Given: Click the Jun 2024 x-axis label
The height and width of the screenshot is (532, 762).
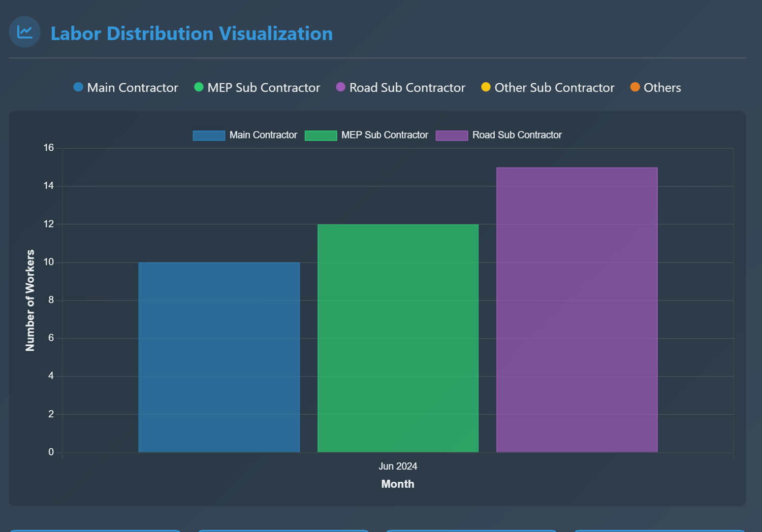Looking at the screenshot, I should pyautogui.click(x=398, y=466).
